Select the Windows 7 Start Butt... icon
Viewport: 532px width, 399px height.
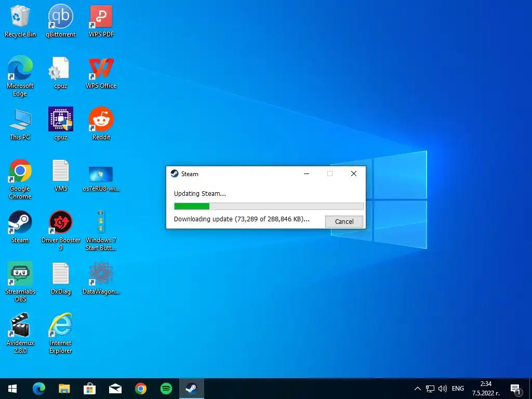click(101, 231)
